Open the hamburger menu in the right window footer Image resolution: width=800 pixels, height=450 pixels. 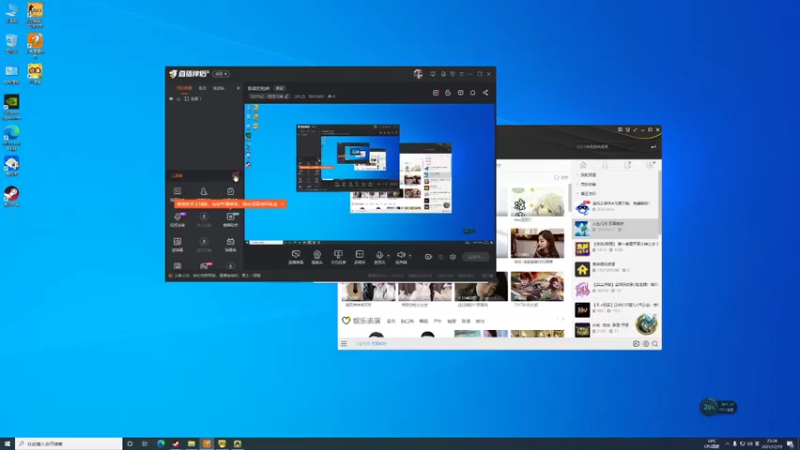pyautogui.click(x=344, y=344)
